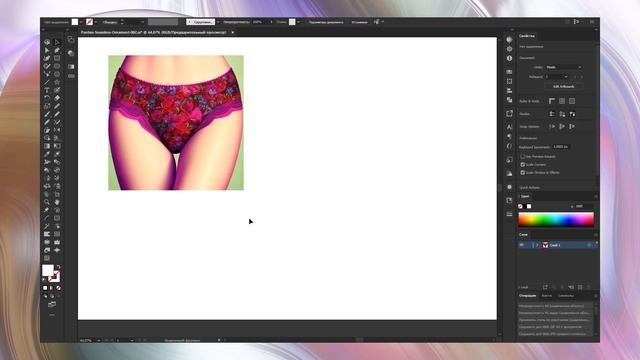Viewport: 640px width, 360px height.
Task: Click the first Guides option icon
Action: [552, 114]
